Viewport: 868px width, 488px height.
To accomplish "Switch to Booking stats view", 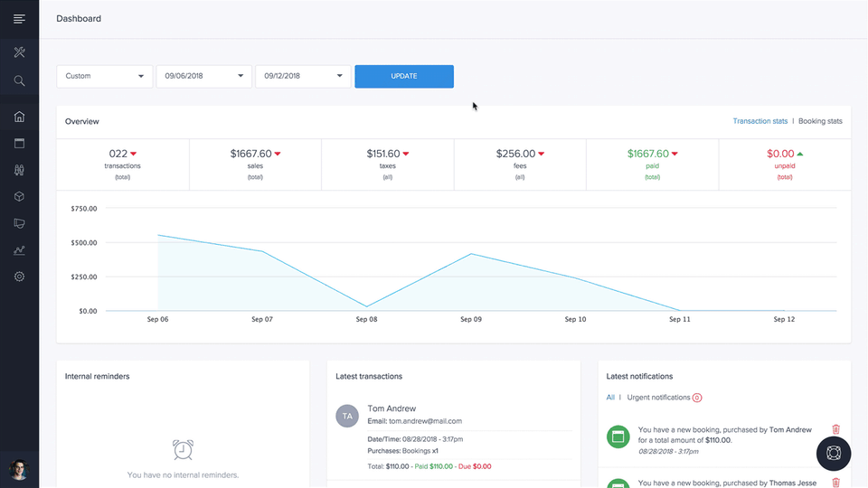I will tap(820, 121).
